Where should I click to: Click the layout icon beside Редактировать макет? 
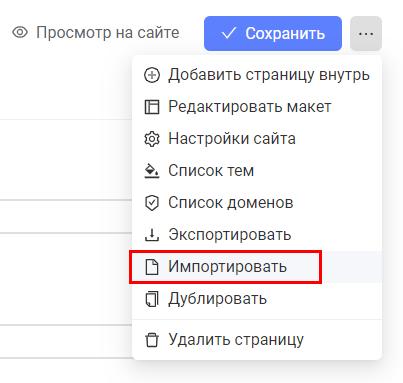[x=152, y=107]
